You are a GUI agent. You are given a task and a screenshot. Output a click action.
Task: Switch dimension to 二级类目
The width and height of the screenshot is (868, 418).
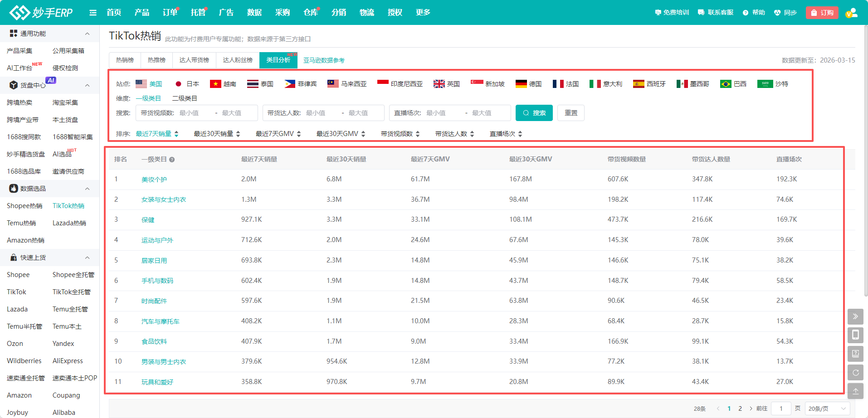coord(185,98)
